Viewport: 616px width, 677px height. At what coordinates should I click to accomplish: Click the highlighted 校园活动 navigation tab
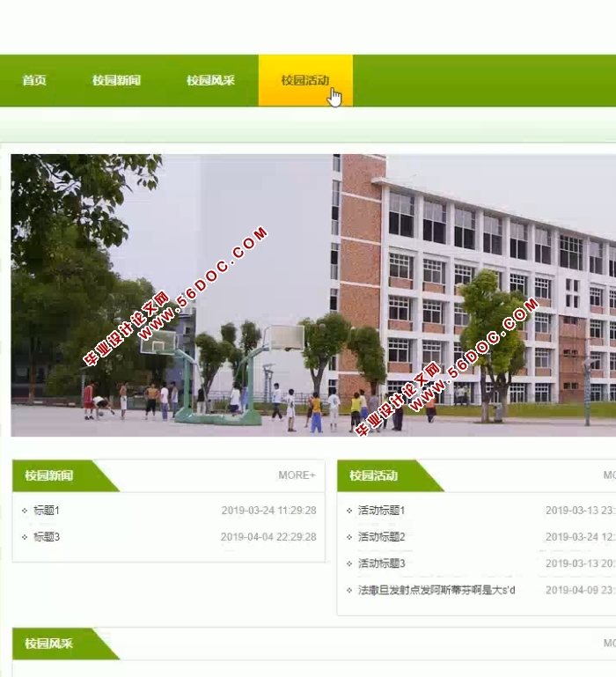[304, 80]
